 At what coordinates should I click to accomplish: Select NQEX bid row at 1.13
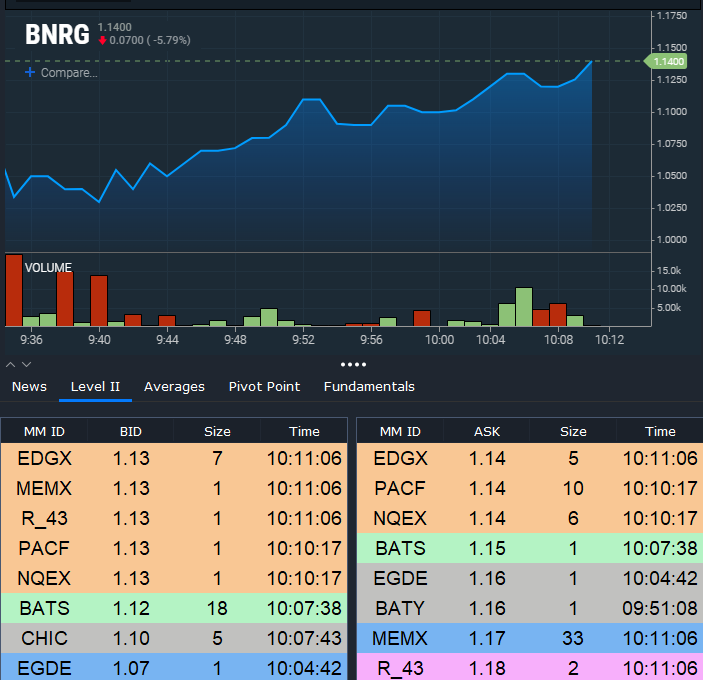[x=174, y=578]
